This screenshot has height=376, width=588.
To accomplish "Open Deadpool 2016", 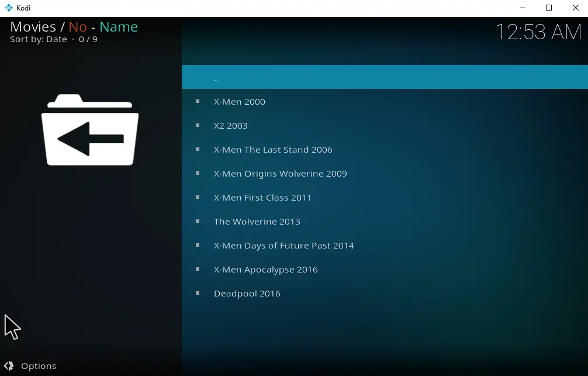I will pyautogui.click(x=385, y=294).
